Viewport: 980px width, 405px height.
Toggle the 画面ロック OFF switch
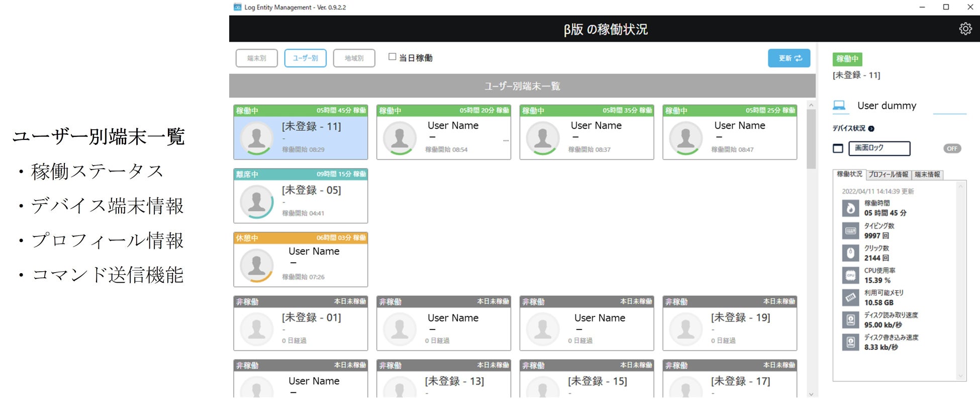point(952,148)
